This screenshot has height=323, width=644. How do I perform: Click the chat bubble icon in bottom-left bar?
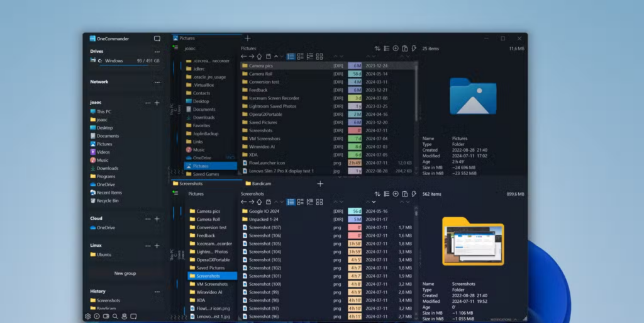coord(133,317)
